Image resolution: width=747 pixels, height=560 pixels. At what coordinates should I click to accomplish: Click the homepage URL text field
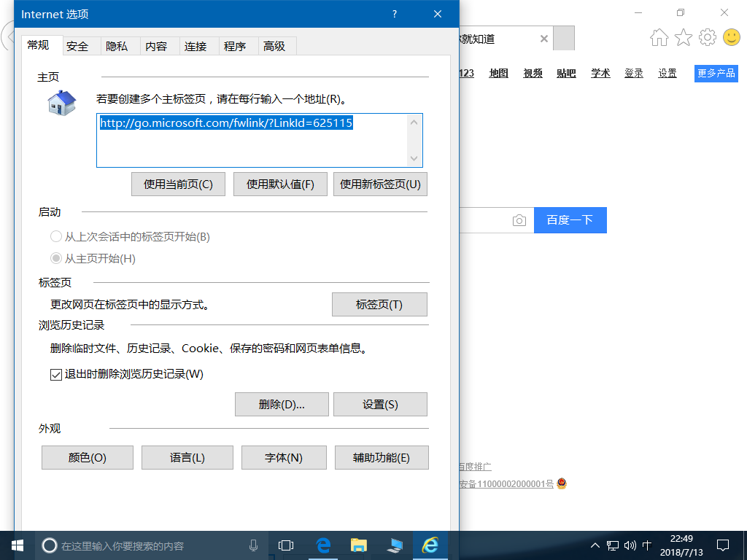[x=259, y=141]
